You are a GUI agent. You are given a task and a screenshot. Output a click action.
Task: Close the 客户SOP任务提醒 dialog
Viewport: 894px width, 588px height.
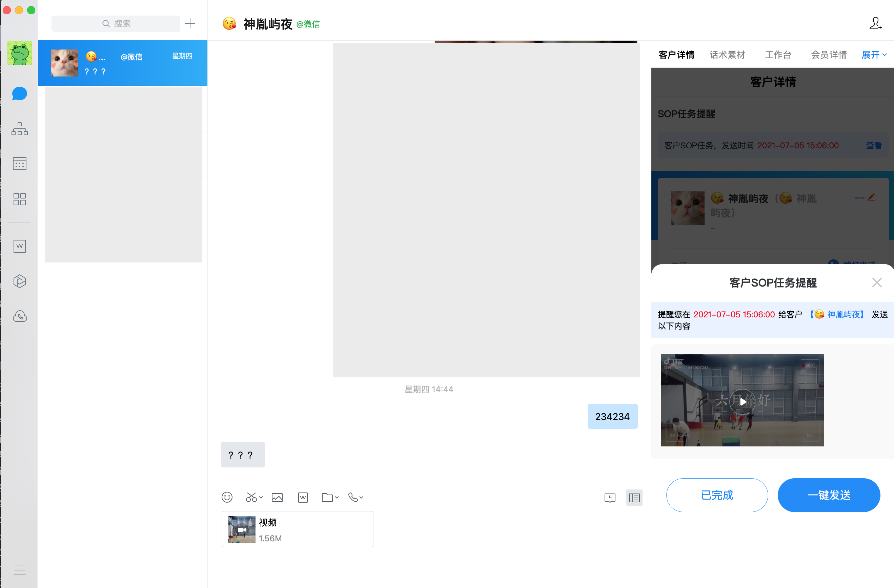click(x=877, y=282)
